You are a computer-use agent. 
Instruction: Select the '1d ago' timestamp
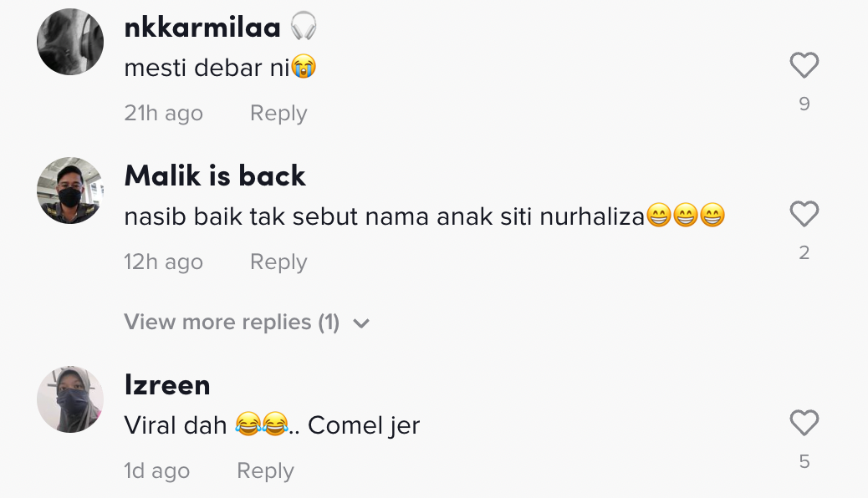(156, 471)
